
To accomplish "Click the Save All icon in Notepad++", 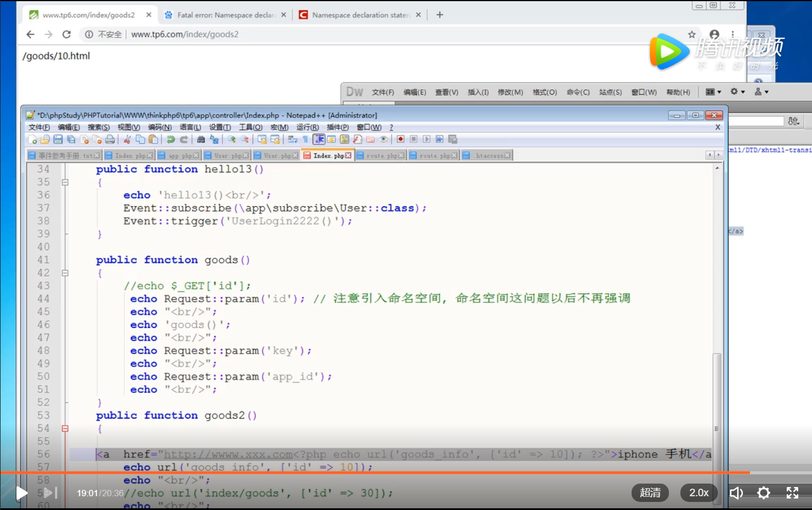I will pyautogui.click(x=71, y=139).
